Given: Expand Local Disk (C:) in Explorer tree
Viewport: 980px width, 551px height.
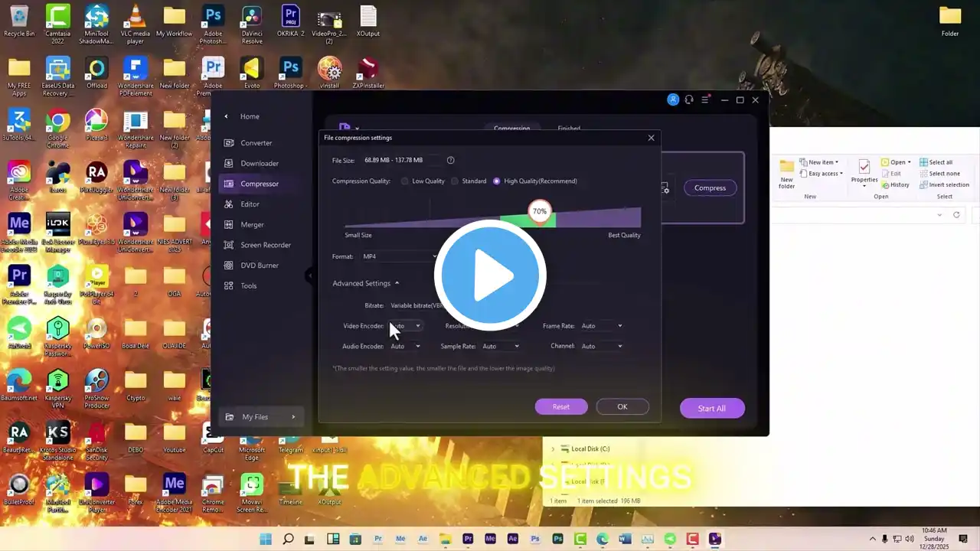Looking at the screenshot, I should point(554,449).
